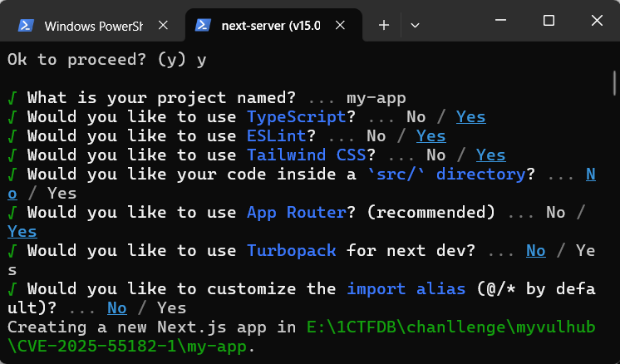The height and width of the screenshot is (364, 620).
Task: Maximize the terminal window
Action: 549,20
